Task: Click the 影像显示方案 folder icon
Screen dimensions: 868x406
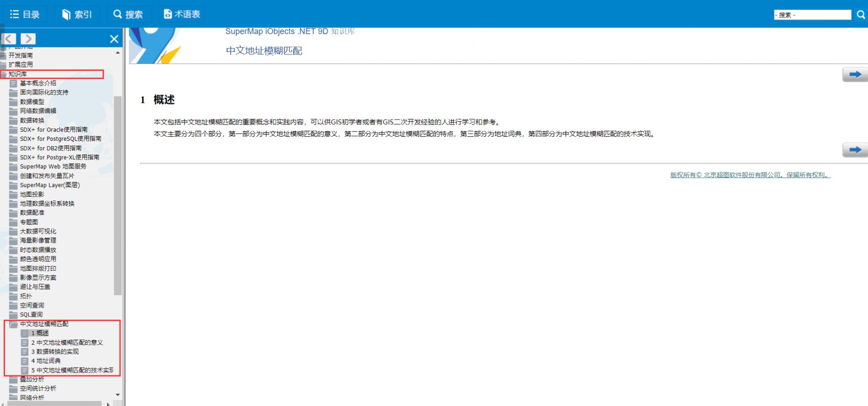Action: click(x=13, y=278)
